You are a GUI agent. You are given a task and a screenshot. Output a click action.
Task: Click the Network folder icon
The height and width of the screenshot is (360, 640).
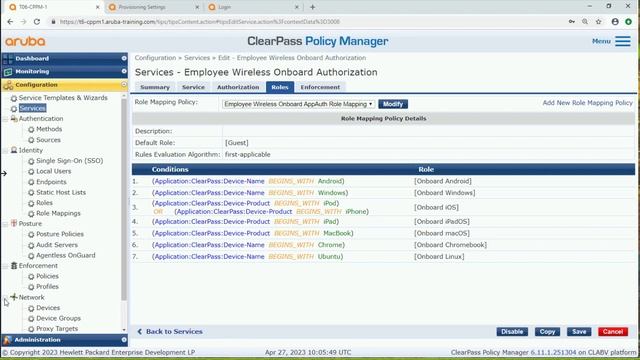(x=14, y=297)
